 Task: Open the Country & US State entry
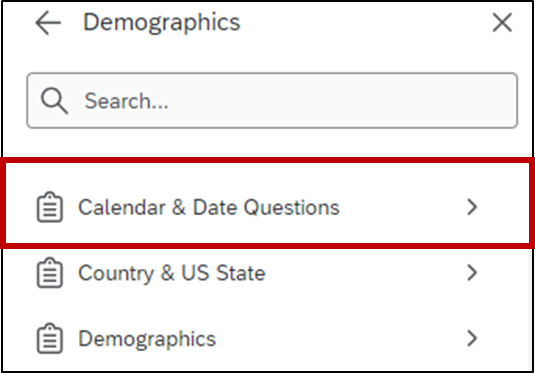click(x=172, y=273)
